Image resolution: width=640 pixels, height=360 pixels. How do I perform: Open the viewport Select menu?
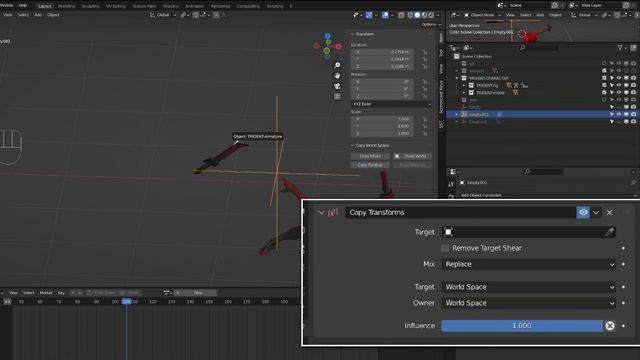coord(23,15)
